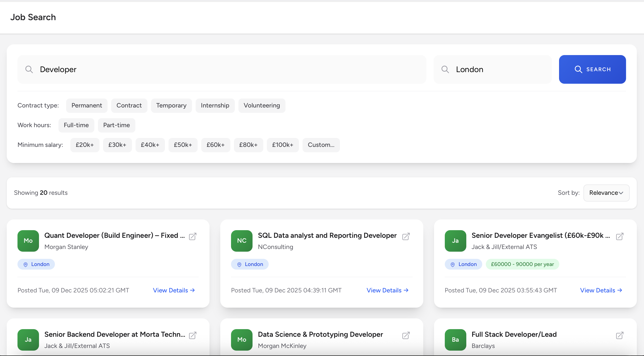Toggle the Permanent contract type filter
Viewport: 644px width, 356px height.
point(86,105)
